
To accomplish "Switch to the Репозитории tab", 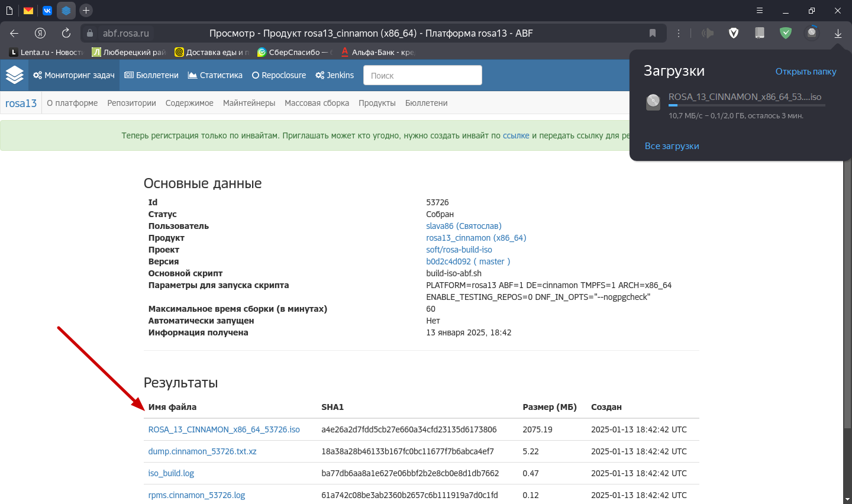I will 131,103.
